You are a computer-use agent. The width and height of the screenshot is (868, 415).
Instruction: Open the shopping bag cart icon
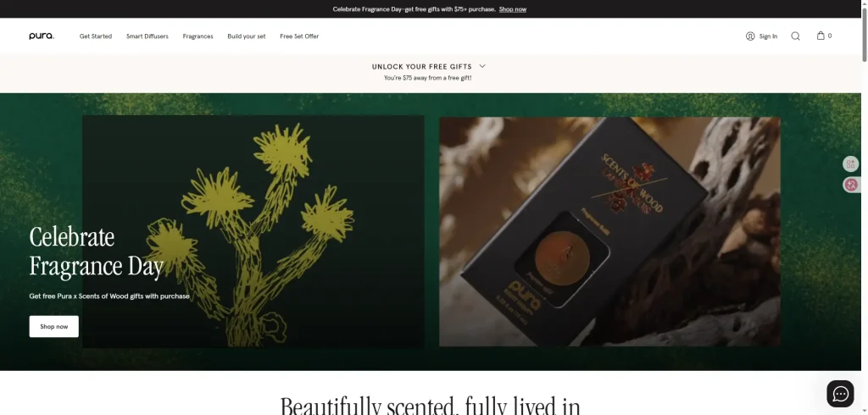click(821, 36)
